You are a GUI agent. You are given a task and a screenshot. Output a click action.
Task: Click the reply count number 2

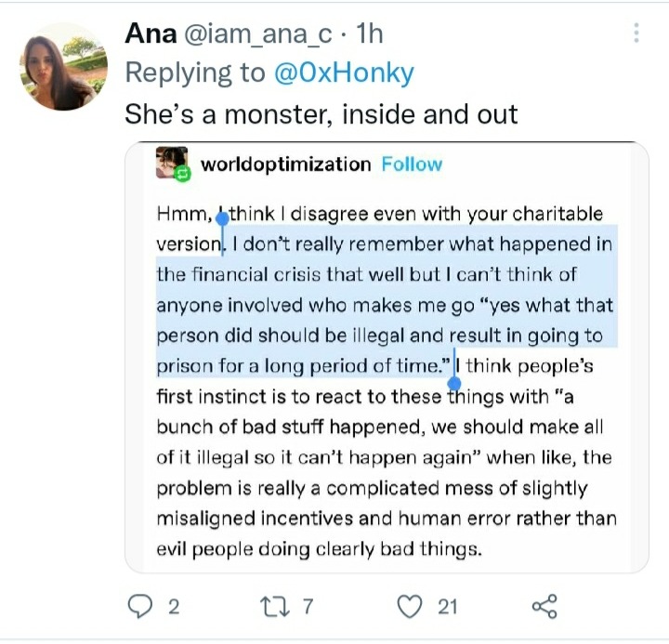point(173,607)
